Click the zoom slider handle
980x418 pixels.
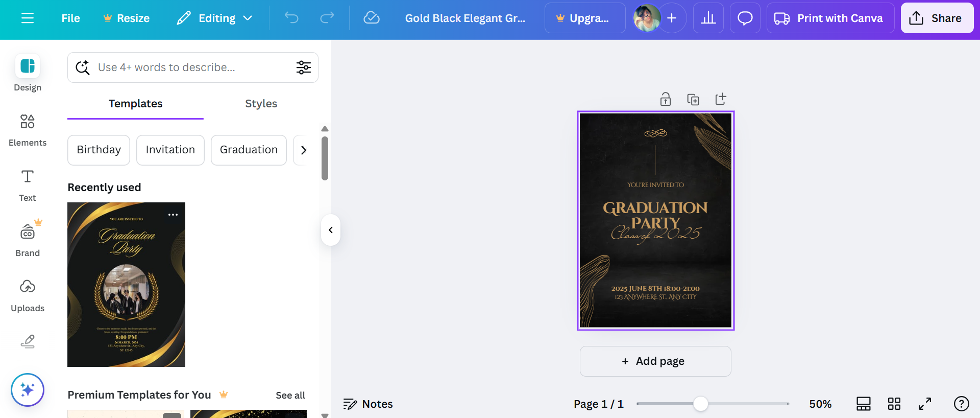point(701,404)
